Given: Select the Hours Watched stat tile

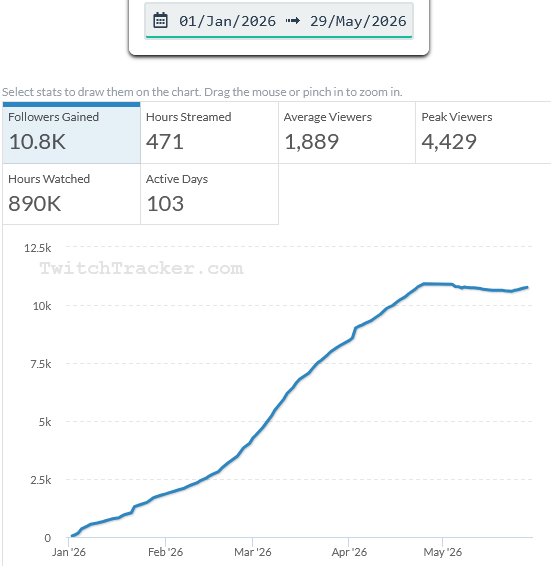Looking at the screenshot, I should (x=71, y=194).
